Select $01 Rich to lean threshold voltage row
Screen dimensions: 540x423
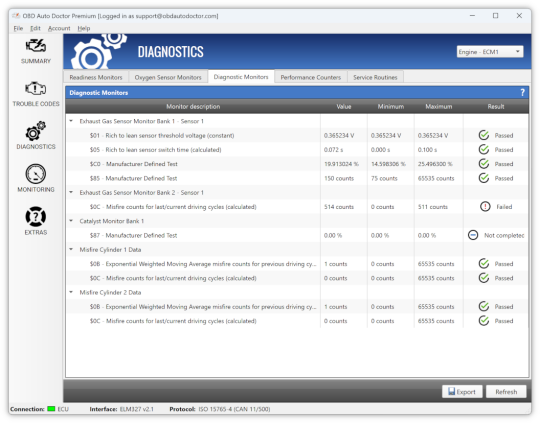coord(297,135)
